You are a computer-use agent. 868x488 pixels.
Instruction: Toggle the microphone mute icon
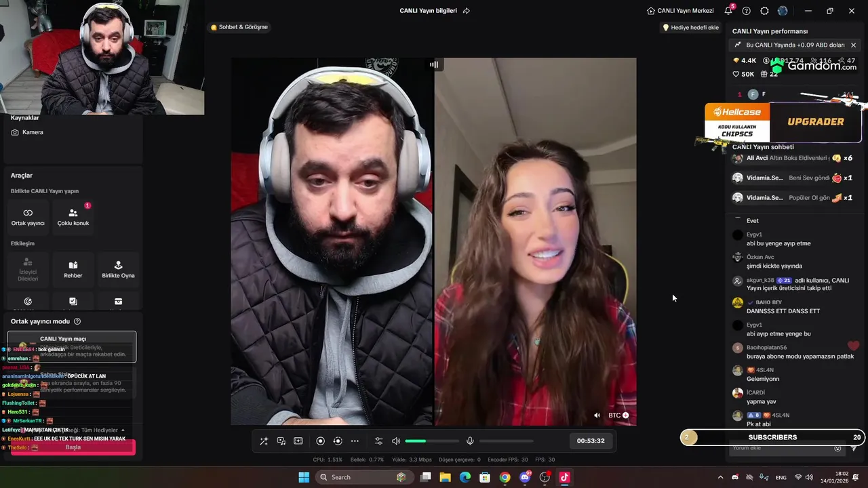tap(470, 441)
